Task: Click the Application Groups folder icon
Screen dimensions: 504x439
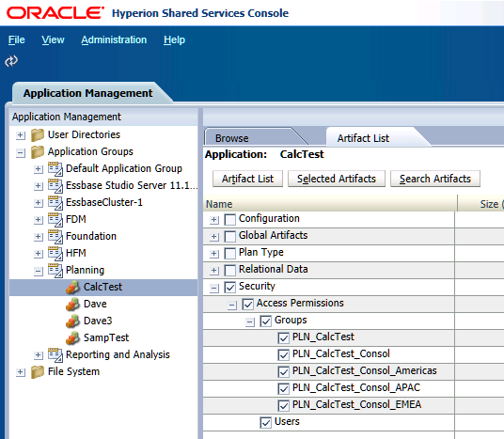Action: [38, 152]
